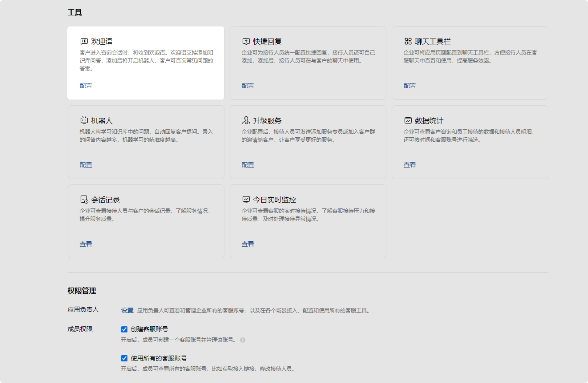Open 配置 link under 快捷回复
Image resolution: width=588 pixels, height=383 pixels.
pos(248,86)
